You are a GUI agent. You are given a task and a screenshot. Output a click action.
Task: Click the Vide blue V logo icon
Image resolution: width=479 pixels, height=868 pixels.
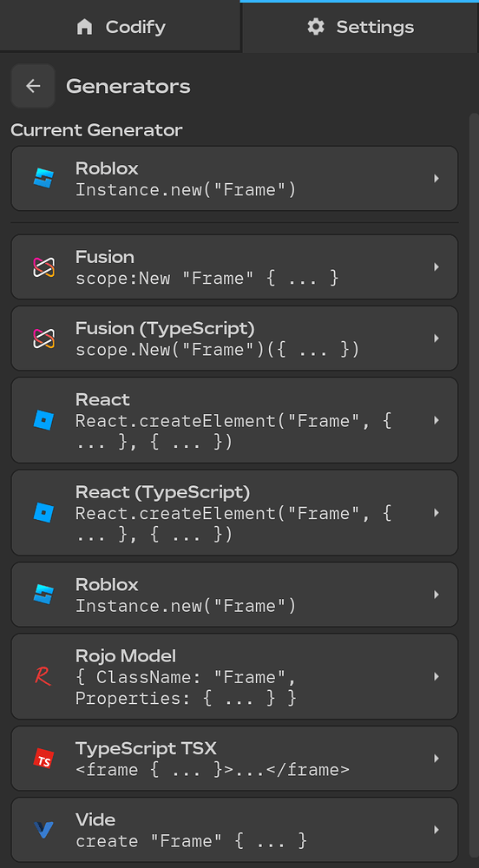[43, 829]
